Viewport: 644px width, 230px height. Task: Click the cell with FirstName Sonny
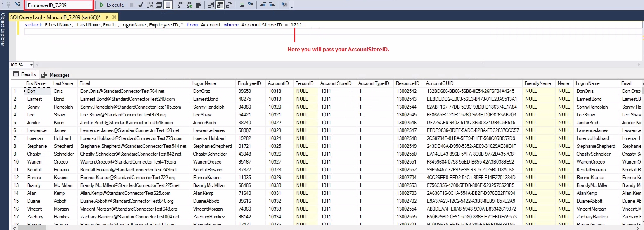[x=38, y=107]
